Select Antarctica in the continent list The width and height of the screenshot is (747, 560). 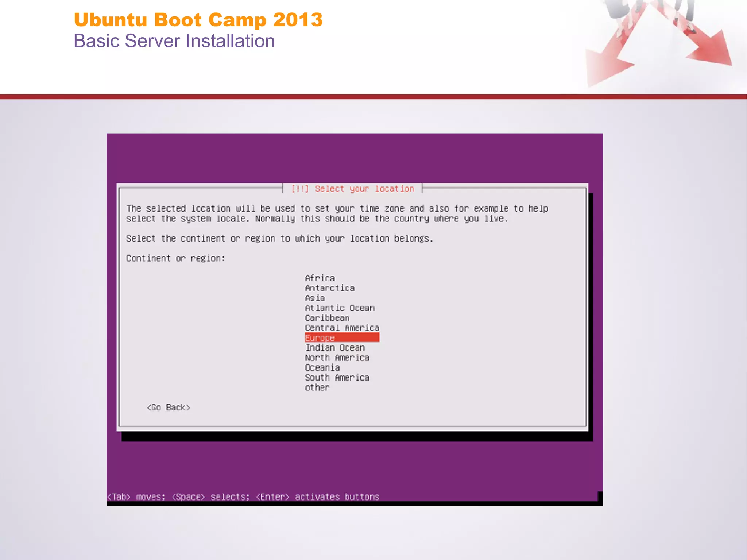330,288
